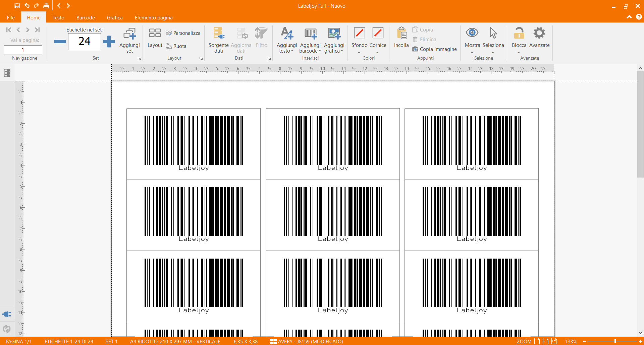This screenshot has width=644, height=345.
Task: Go back with the title bar left arrow
Action: (x=59, y=6)
